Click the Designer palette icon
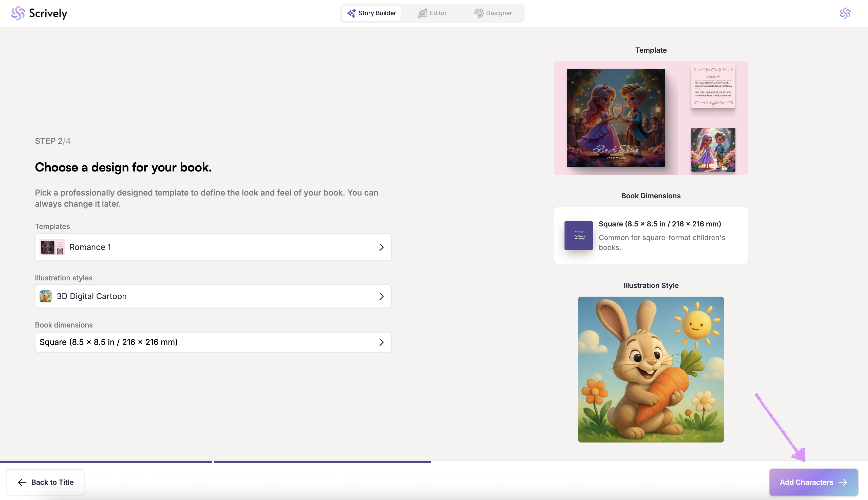Screen dimensions: 868x500 (x=479, y=13)
